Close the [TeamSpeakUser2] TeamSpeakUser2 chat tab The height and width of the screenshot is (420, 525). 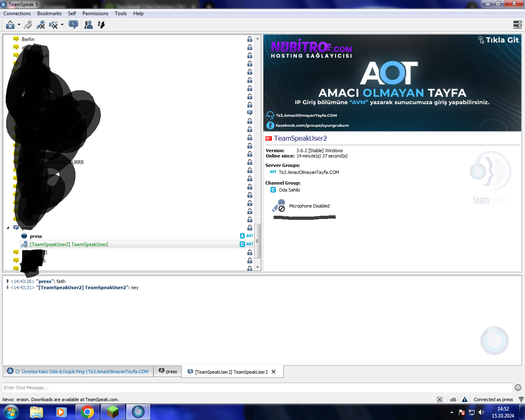coord(274,372)
